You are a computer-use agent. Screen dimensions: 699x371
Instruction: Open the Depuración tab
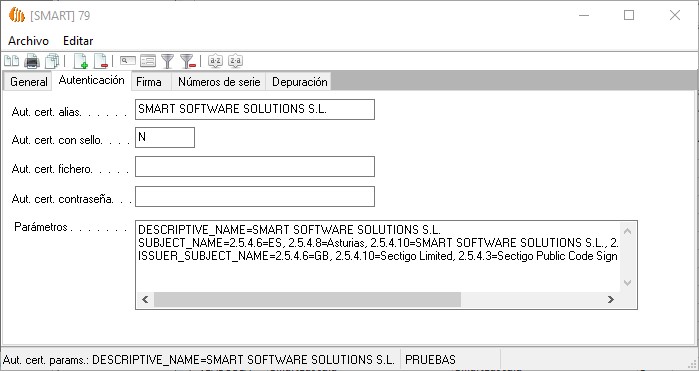[x=300, y=82]
